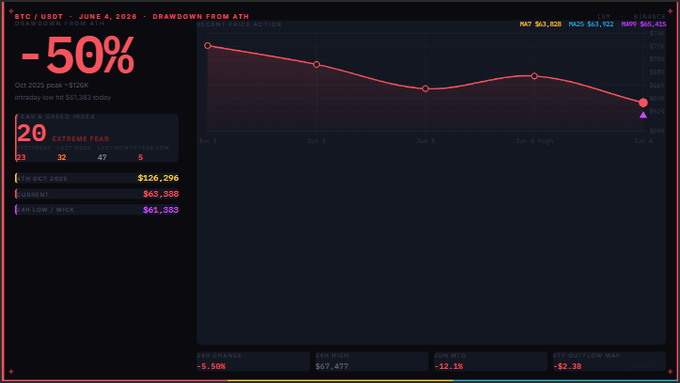Click the EXTREME FEAR label
Viewport: 680px width, 383px height.
(81, 139)
